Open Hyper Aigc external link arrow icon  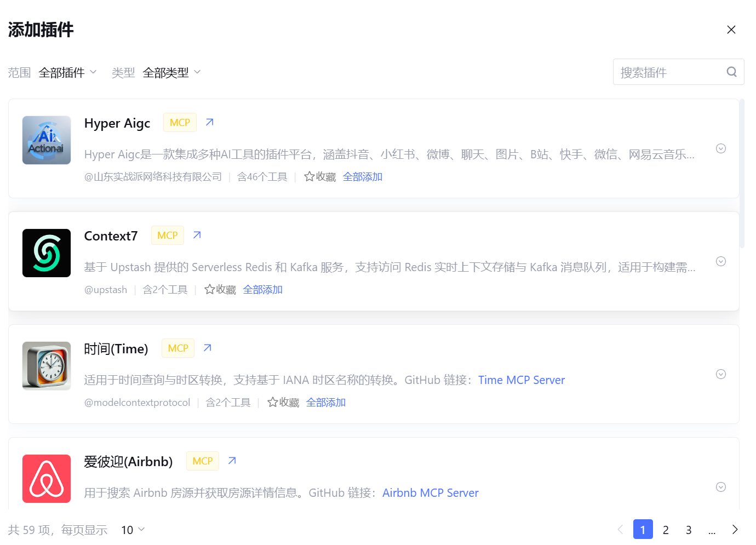pos(209,122)
